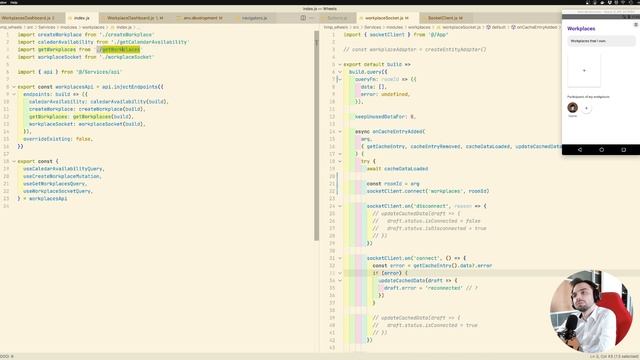Click the left editor vertical scrollbar
The image size is (640, 360).
316,136
